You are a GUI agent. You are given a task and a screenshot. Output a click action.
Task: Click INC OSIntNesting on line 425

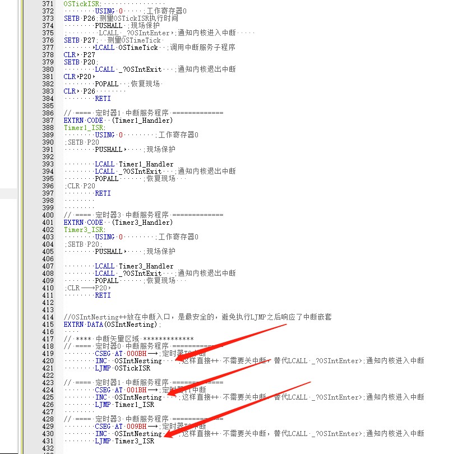click(x=128, y=397)
